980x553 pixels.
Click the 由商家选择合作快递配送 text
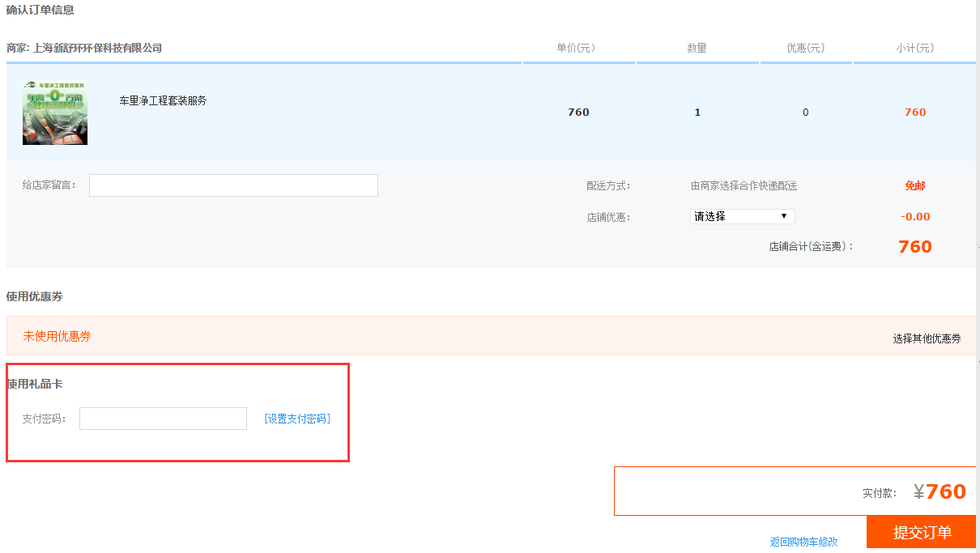744,185
